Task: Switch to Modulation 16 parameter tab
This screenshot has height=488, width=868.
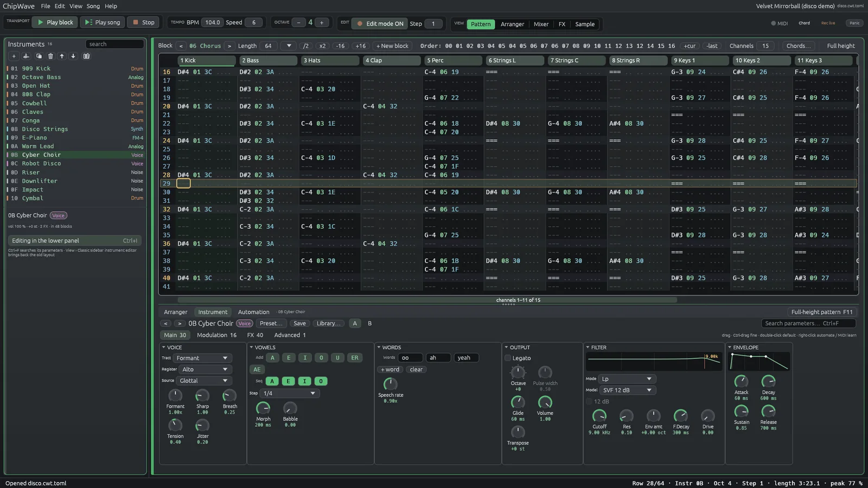Action: coord(216,335)
